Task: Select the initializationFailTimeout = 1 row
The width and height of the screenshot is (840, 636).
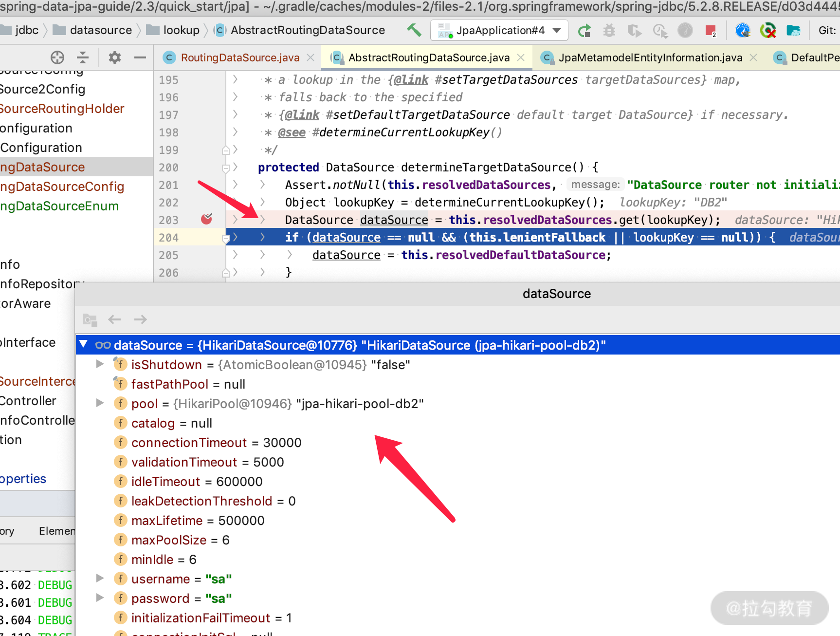Action: (x=457, y=618)
